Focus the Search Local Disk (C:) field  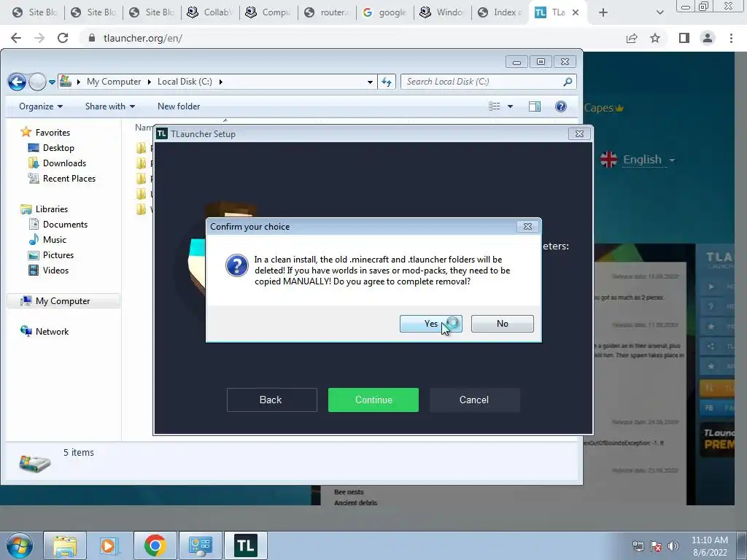[481, 82]
